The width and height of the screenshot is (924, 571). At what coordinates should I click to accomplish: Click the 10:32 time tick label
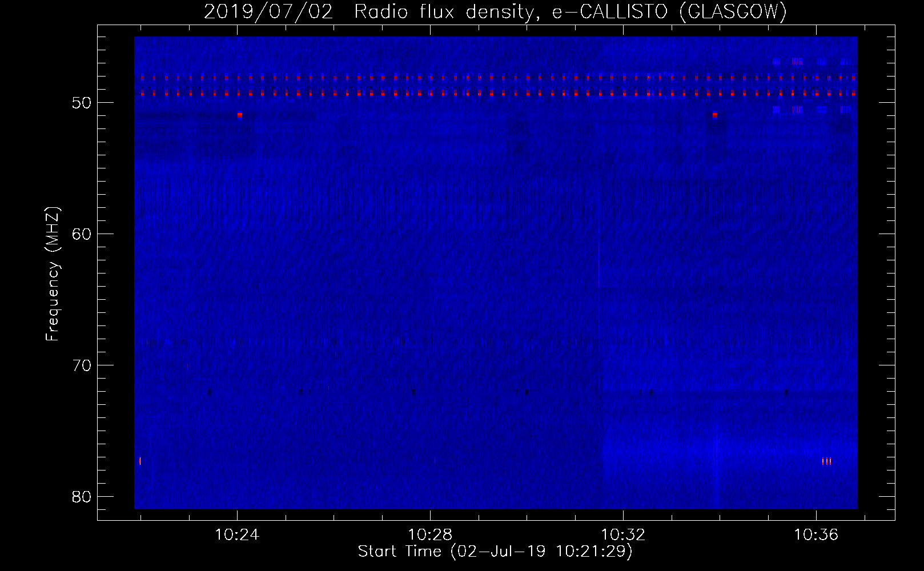coord(623,535)
